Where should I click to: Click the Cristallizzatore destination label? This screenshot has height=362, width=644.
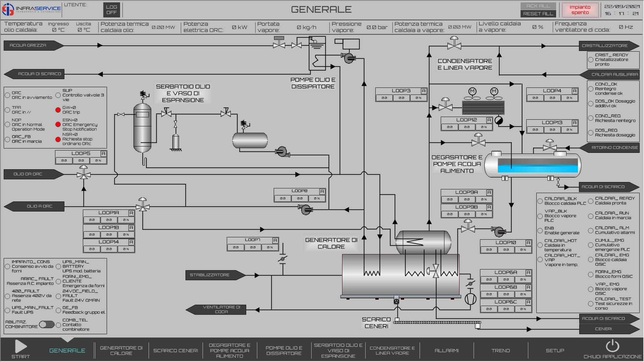609,46
